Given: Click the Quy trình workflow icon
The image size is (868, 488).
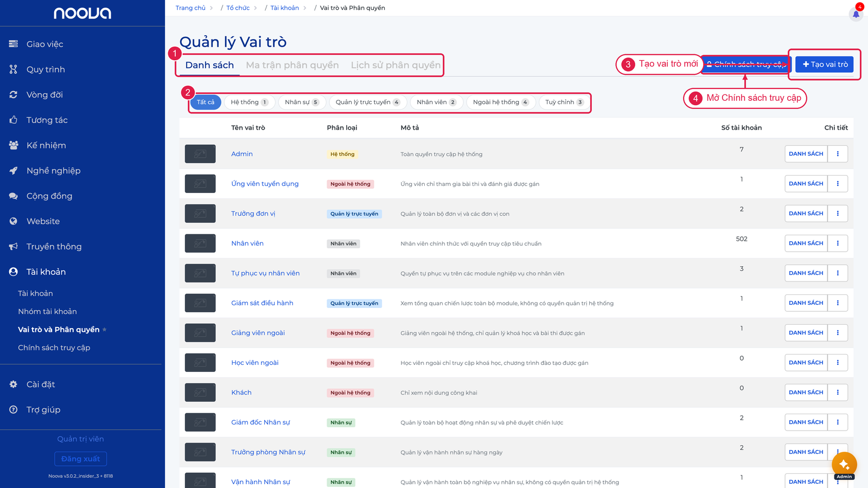Looking at the screenshot, I should 14,69.
